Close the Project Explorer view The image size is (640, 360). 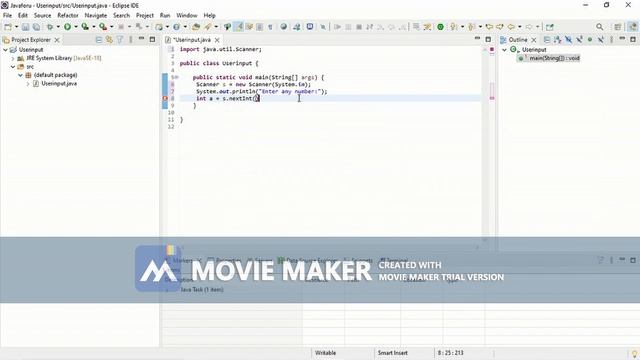[x=57, y=40]
